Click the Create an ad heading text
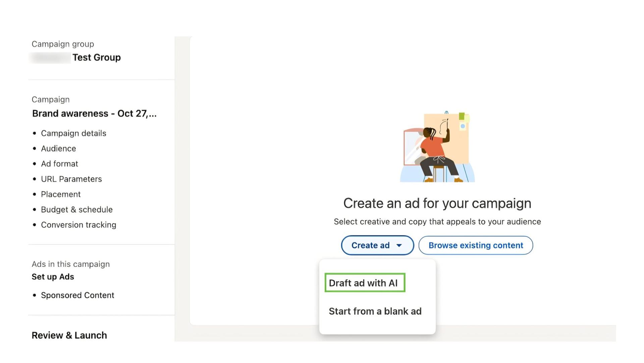644x363 pixels. 437,203
